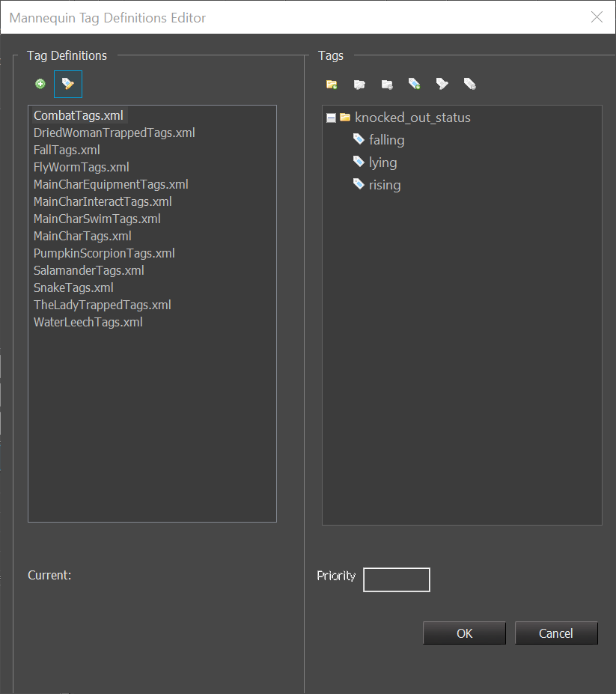Select the rising tag
The image size is (616, 694).
[x=384, y=185]
